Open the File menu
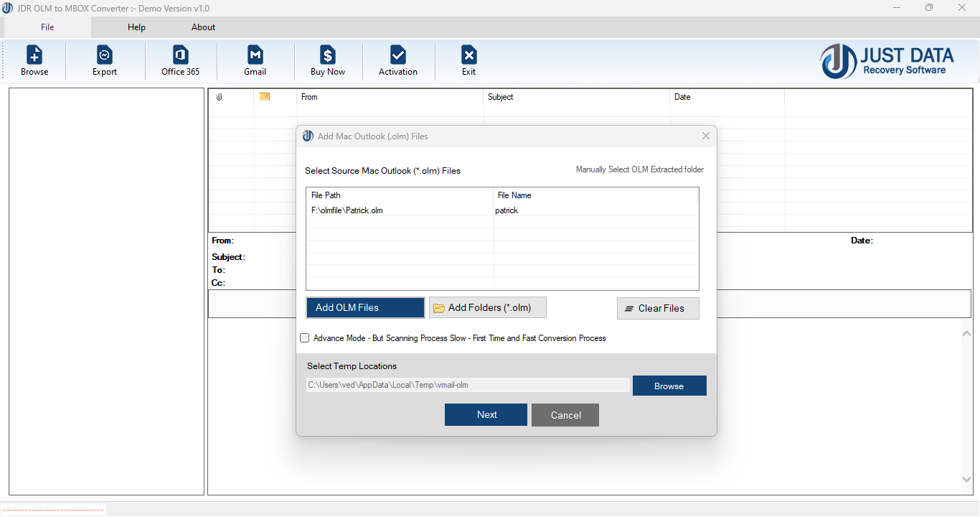 47,27
